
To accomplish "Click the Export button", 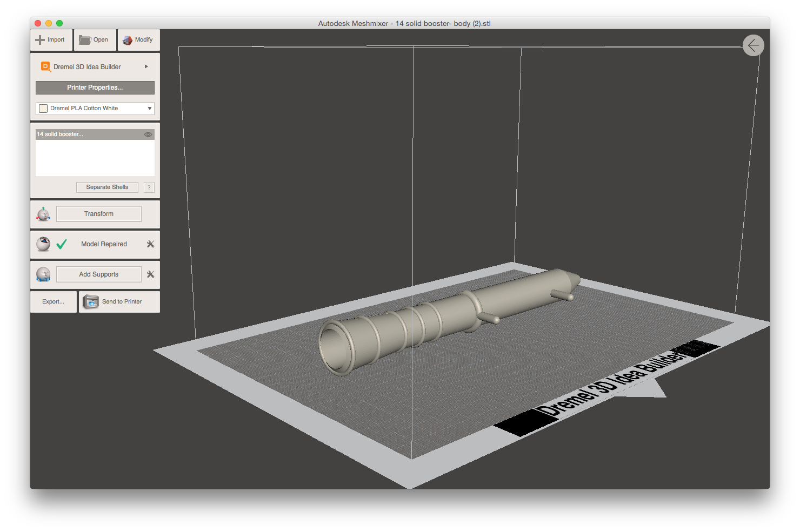I will click(x=54, y=302).
